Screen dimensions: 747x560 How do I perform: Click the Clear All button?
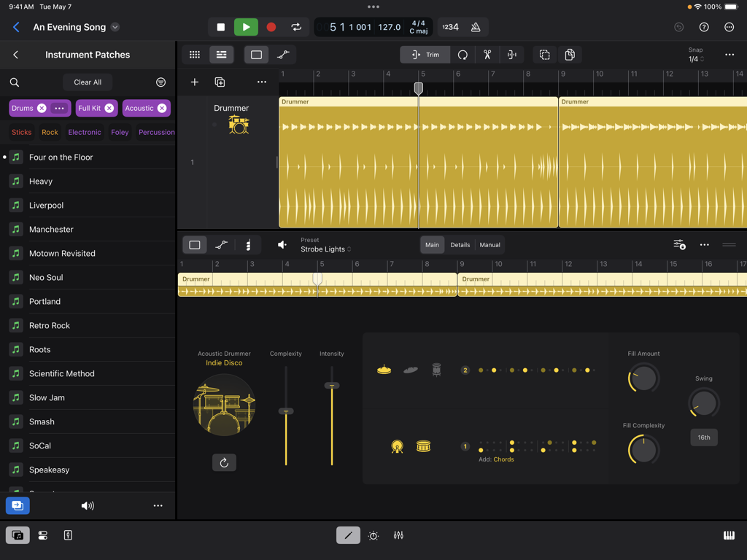(87, 82)
